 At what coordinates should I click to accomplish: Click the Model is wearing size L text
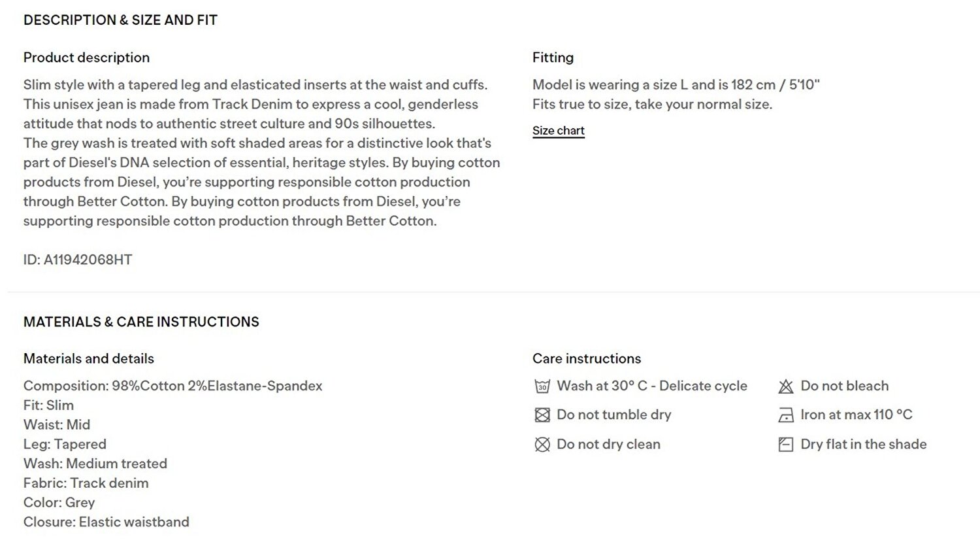pos(676,84)
